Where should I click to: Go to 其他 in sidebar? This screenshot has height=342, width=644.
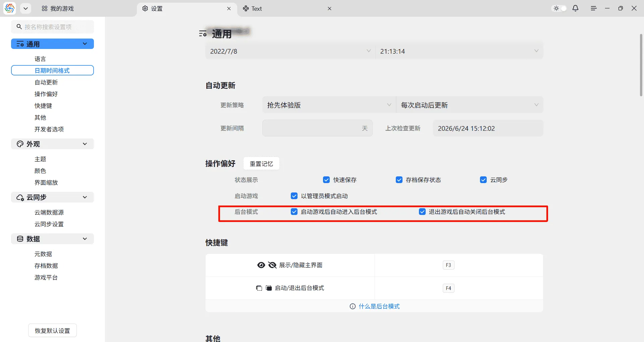pos(40,118)
